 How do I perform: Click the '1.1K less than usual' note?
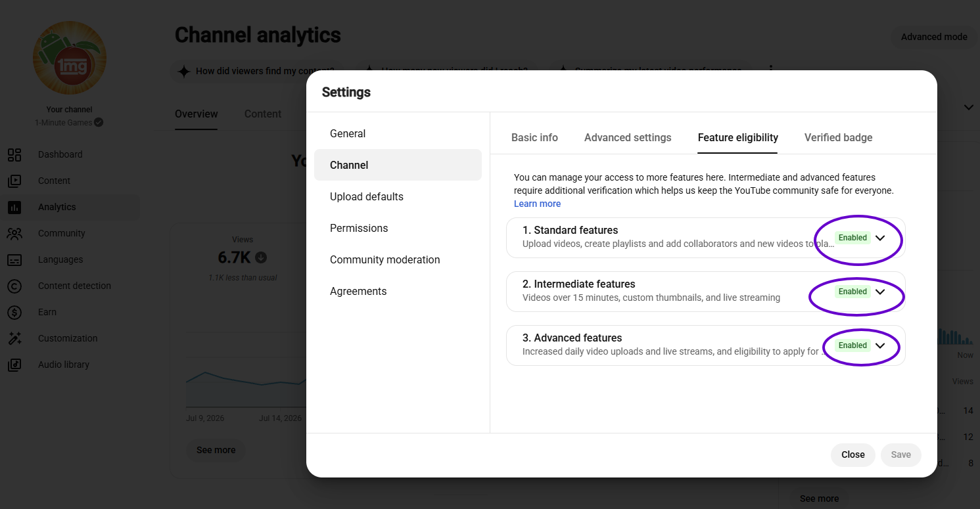pos(243,278)
